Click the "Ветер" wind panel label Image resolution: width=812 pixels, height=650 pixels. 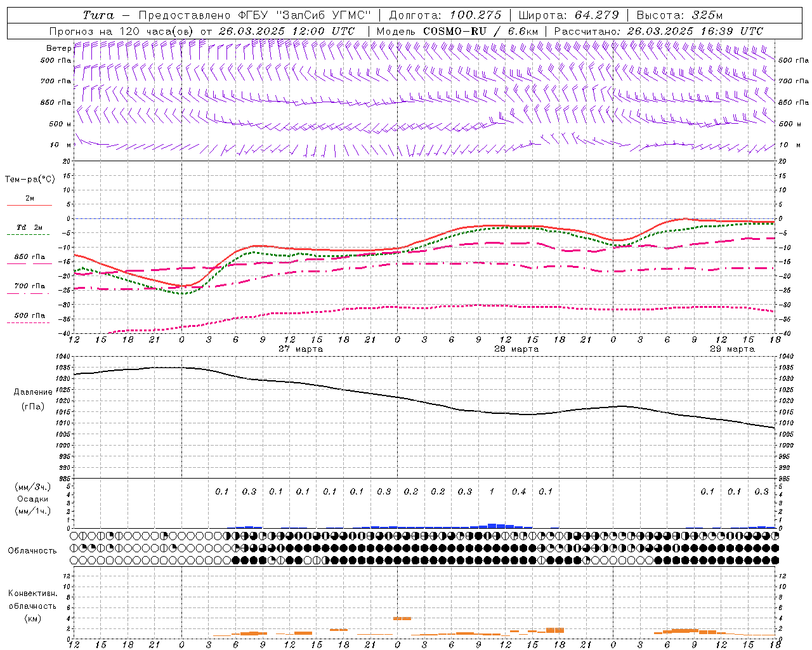click(58, 48)
